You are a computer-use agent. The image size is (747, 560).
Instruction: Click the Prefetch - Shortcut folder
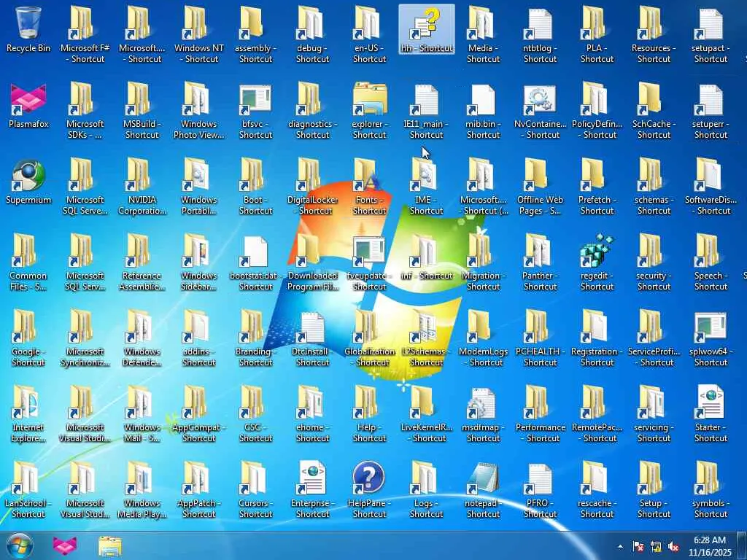(597, 187)
